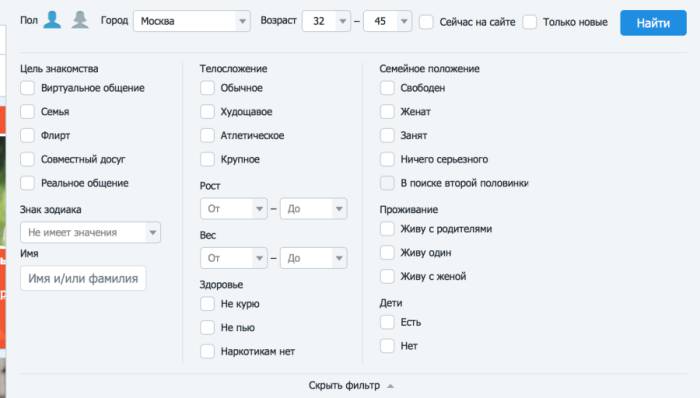Open the maximum age dropdown showing 45
Image resolution: width=700 pixels, height=398 pixels.
[x=388, y=21]
